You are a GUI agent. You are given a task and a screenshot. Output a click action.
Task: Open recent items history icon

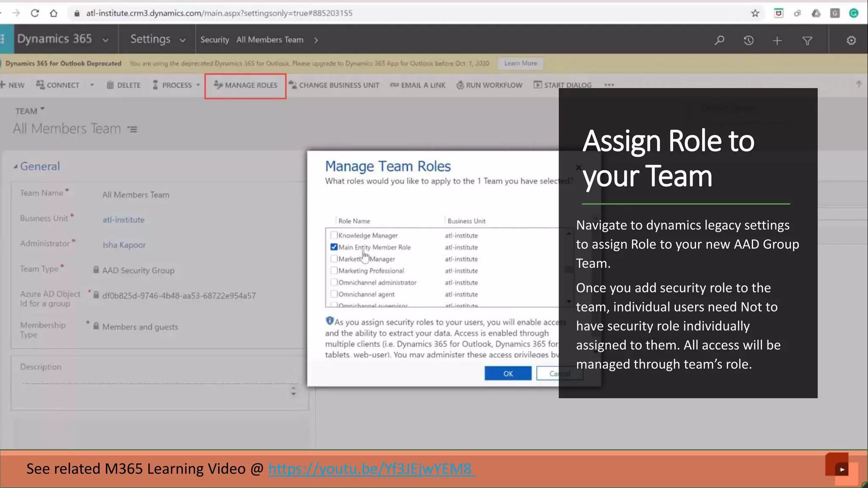pyautogui.click(x=748, y=40)
